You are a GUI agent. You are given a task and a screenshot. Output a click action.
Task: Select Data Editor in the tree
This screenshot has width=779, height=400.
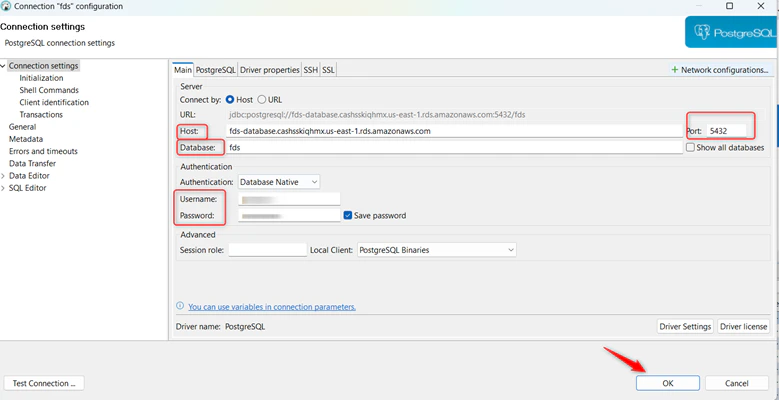point(29,176)
